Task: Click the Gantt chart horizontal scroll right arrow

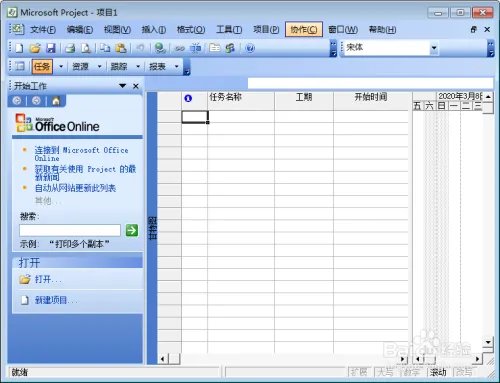Action: pos(477,359)
